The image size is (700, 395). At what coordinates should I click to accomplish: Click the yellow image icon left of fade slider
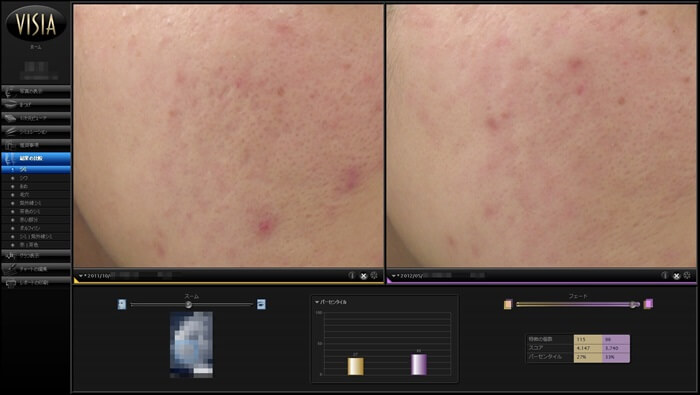click(508, 304)
